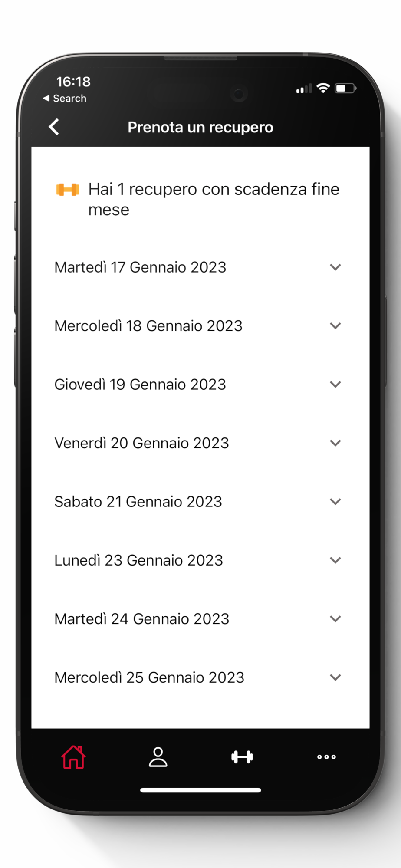This screenshot has width=401, height=868.
Task: Open the three-dots more menu
Action: pyautogui.click(x=326, y=757)
